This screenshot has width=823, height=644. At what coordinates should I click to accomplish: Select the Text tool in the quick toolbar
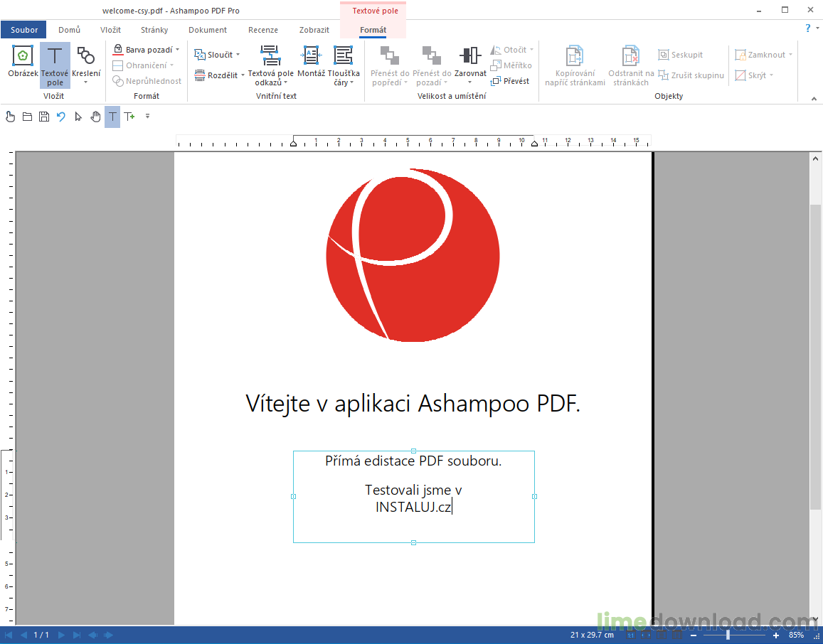coord(112,117)
